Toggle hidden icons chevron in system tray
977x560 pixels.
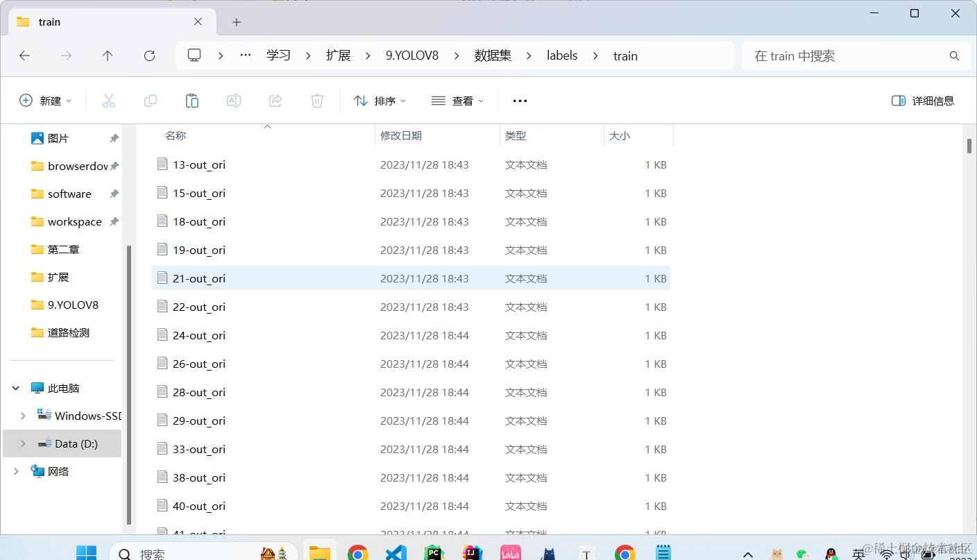[x=747, y=554]
